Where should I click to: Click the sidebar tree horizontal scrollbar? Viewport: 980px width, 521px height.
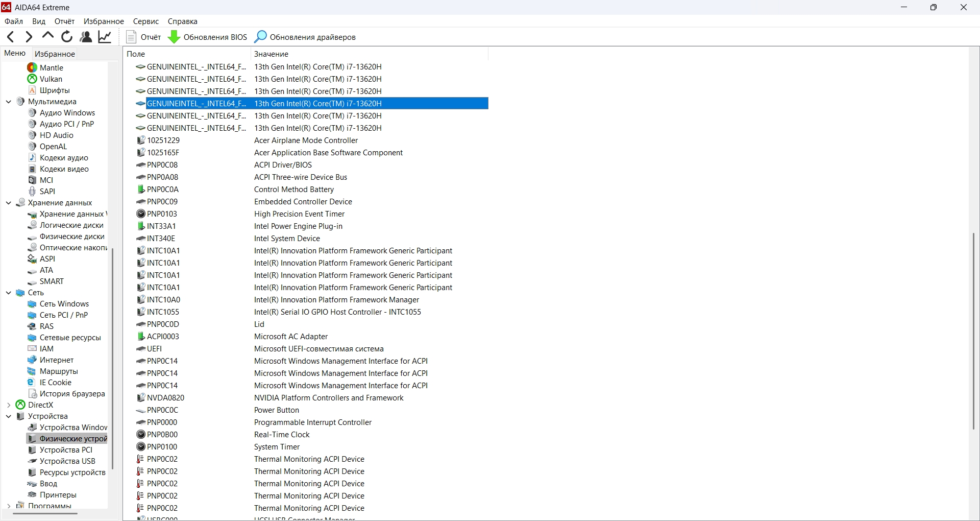[x=45, y=514]
